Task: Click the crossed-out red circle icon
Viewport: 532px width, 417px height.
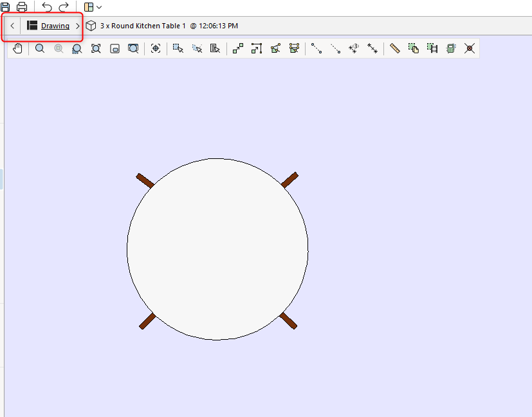Action: [x=470, y=48]
